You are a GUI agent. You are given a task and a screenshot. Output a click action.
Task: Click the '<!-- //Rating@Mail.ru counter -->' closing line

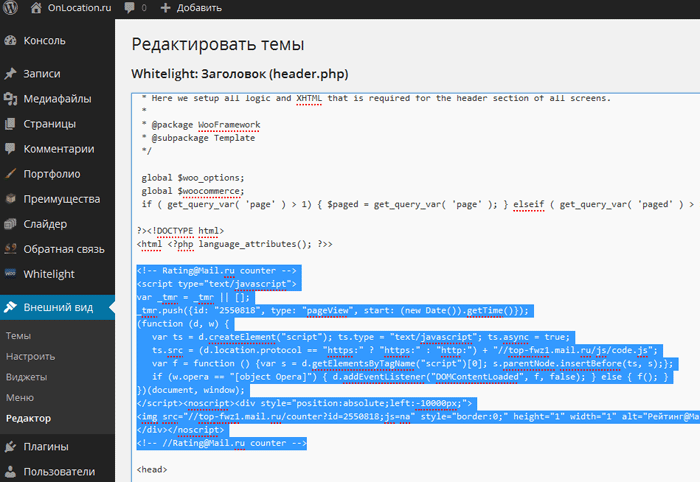[x=221, y=443]
